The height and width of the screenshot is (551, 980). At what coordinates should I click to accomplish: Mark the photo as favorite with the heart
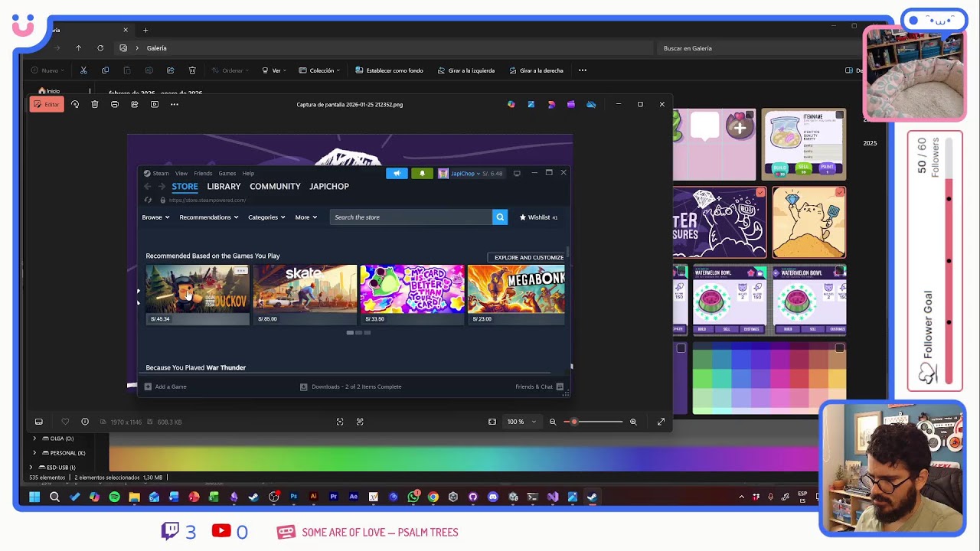(65, 422)
